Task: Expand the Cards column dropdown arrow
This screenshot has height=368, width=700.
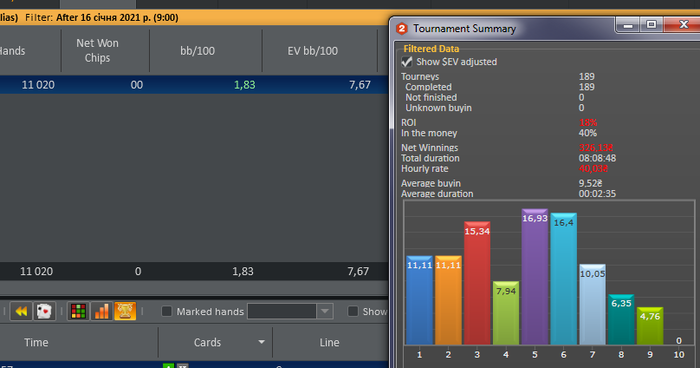Action: [x=262, y=342]
